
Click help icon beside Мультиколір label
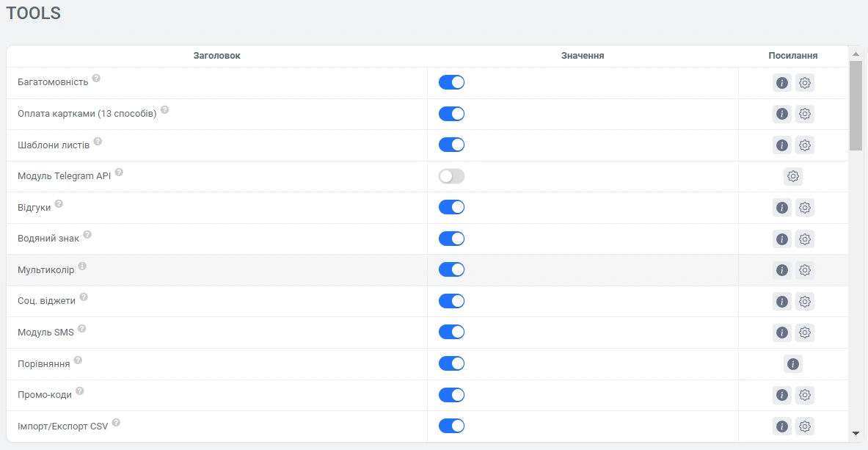coord(82,266)
